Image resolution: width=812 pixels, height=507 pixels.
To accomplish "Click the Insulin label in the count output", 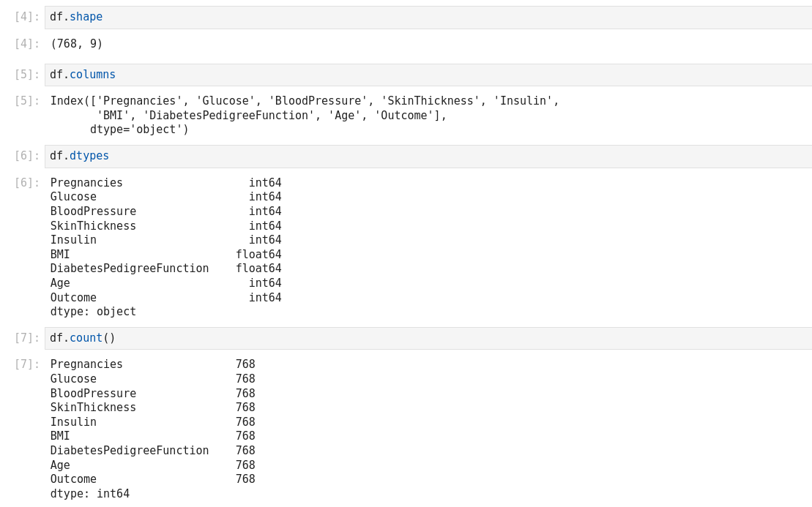I will coord(73,422).
